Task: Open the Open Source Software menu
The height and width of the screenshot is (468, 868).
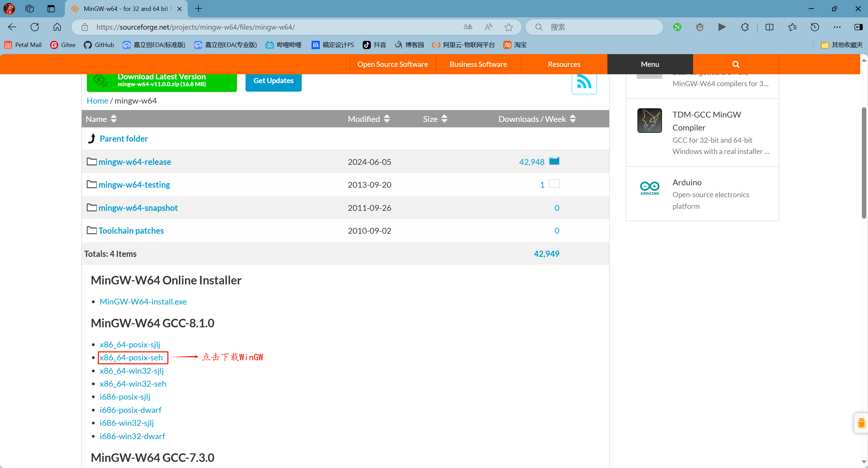Action: coord(393,64)
